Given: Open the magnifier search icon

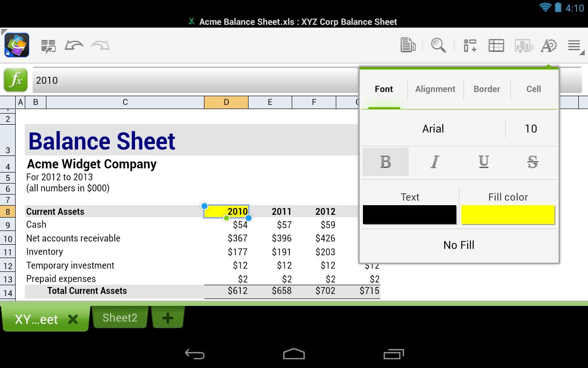Looking at the screenshot, I should (438, 45).
